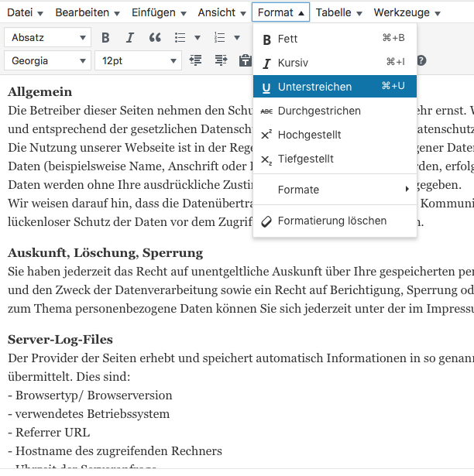Click line starting 'Der Provider der Seiten'
The image size is (474, 476).
pyautogui.click(x=241, y=358)
